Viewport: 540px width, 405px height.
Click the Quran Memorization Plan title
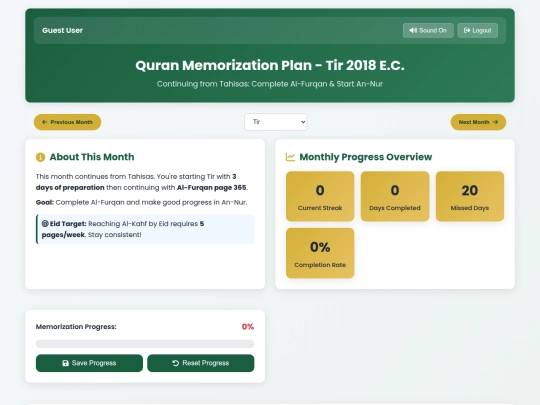pos(270,65)
